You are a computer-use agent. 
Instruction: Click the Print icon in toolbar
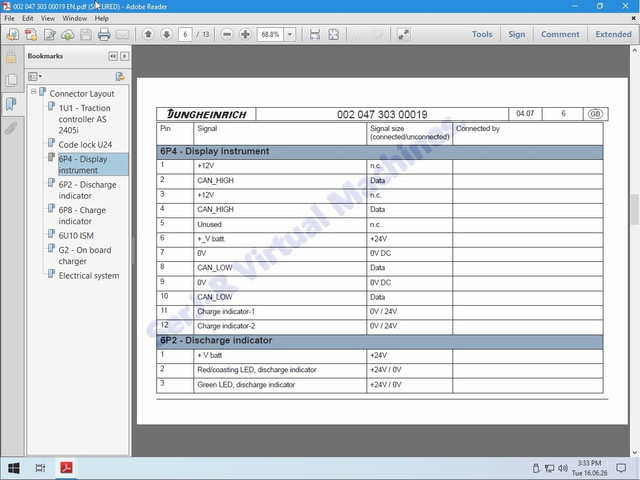(x=104, y=34)
